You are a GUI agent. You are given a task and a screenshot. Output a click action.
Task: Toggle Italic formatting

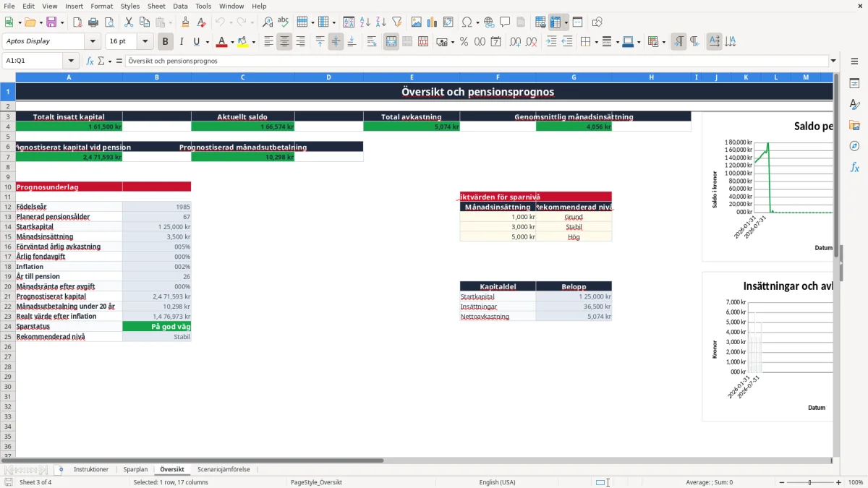pyautogui.click(x=181, y=42)
